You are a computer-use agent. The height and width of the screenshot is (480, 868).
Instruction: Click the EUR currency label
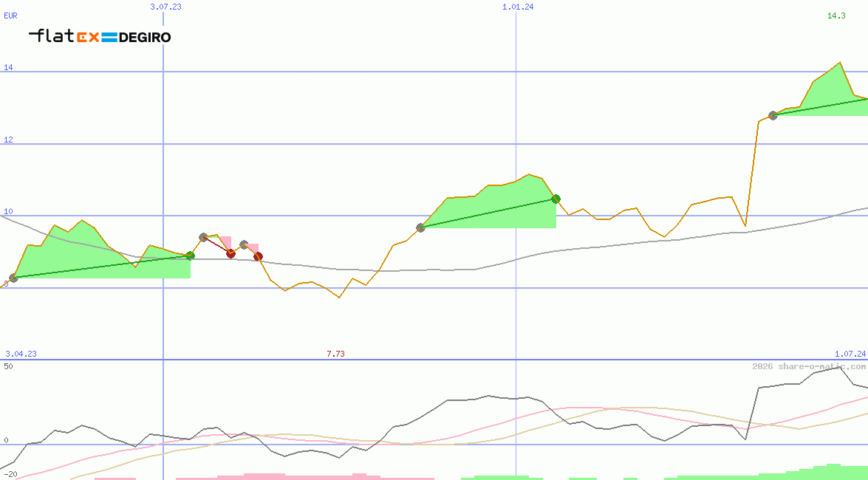(x=10, y=16)
